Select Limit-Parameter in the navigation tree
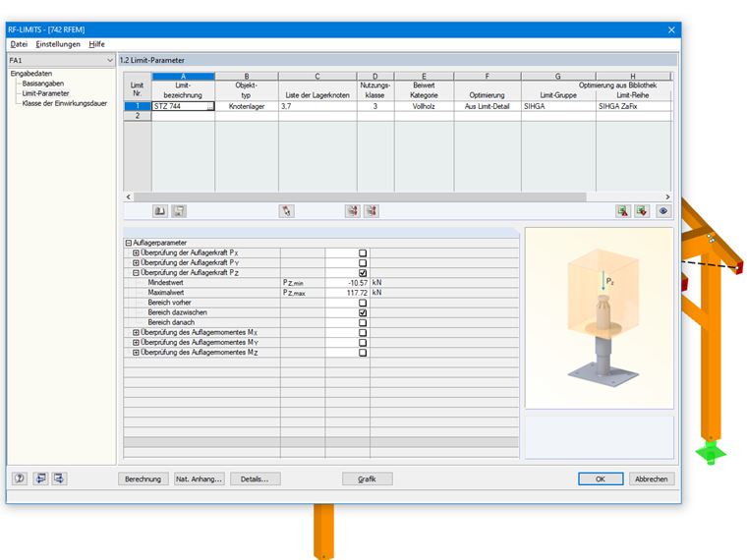Viewport: 747px width, 560px height. [x=46, y=93]
